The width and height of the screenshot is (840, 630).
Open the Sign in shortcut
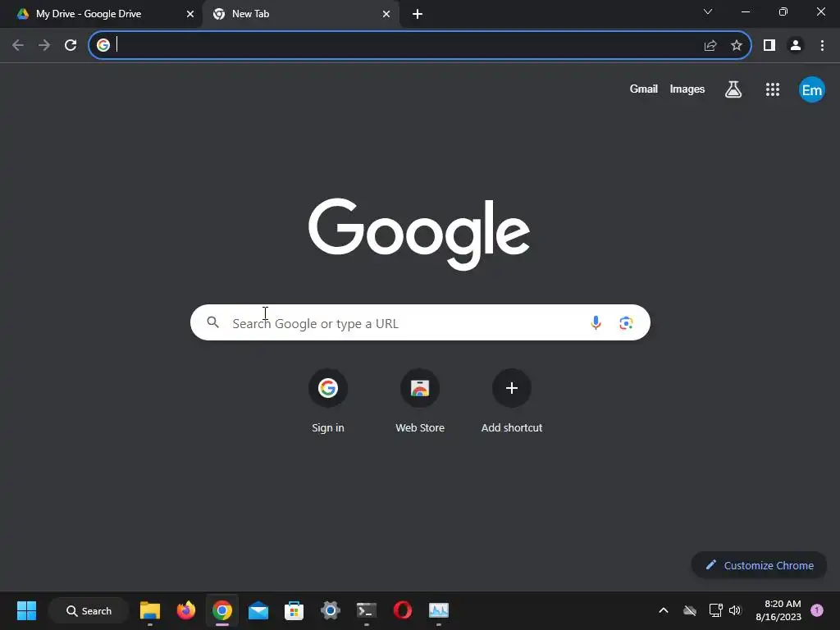(x=328, y=400)
